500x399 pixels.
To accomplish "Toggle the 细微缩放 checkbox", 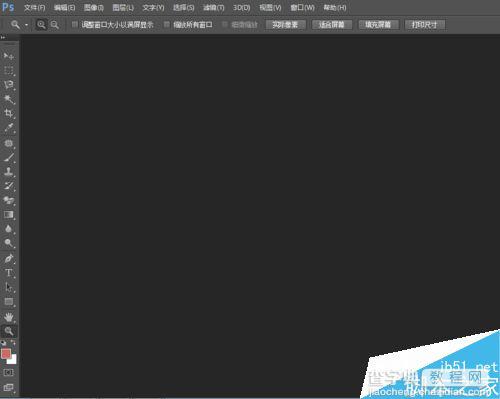I will click(x=225, y=24).
